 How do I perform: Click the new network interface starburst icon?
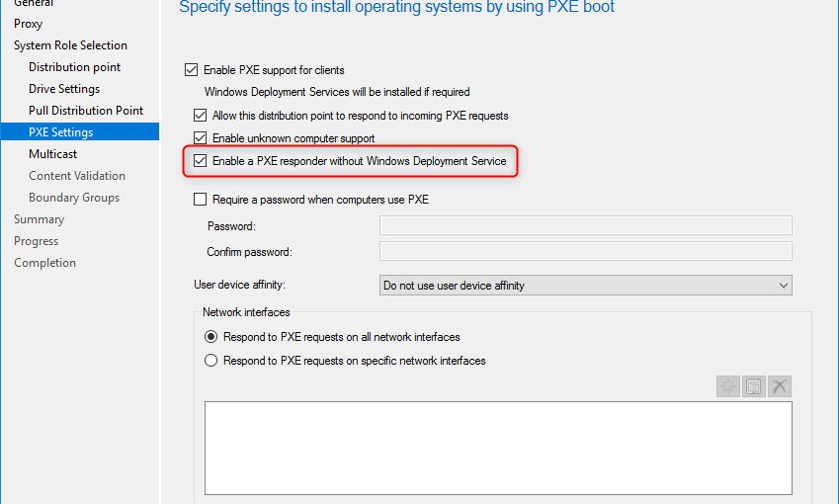tap(727, 386)
